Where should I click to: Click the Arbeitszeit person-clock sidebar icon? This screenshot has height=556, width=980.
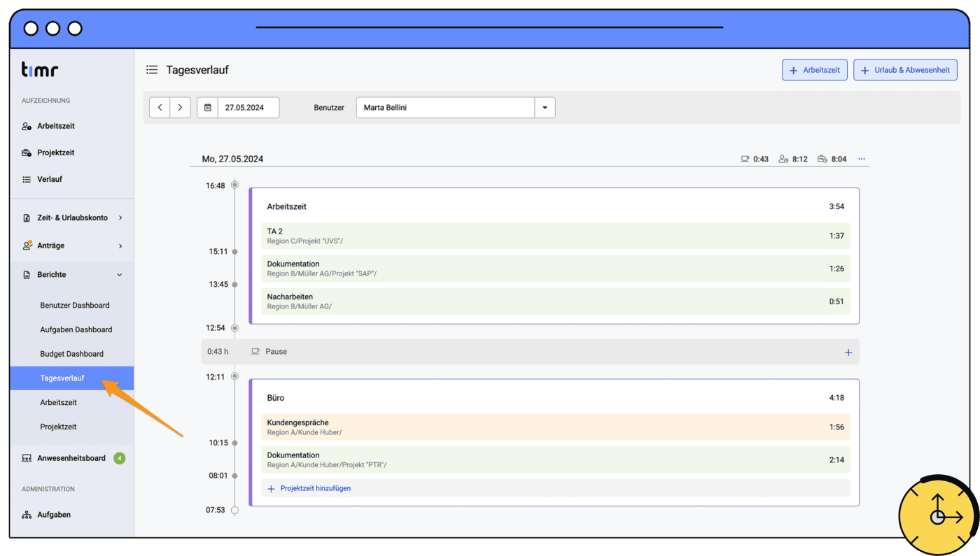click(x=27, y=127)
